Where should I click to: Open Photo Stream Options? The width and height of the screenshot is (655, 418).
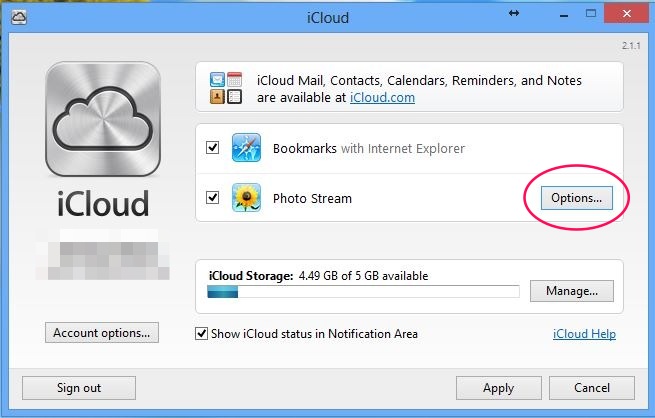pyautogui.click(x=577, y=198)
